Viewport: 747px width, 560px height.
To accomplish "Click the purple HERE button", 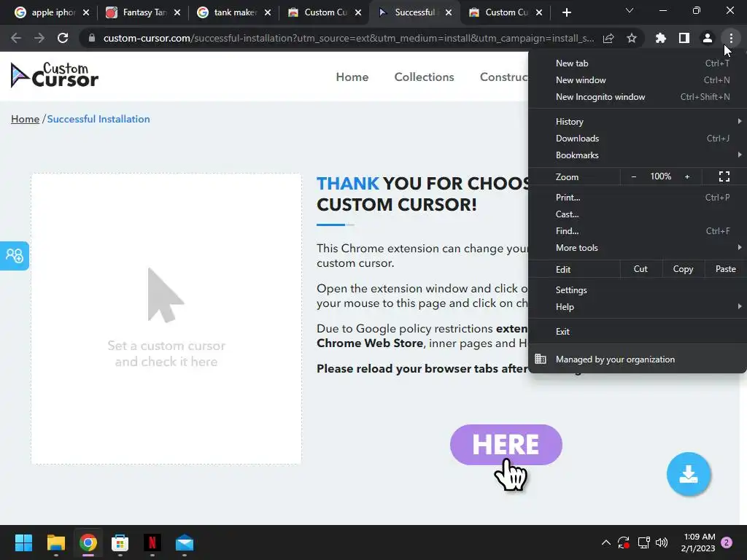I will point(506,445).
